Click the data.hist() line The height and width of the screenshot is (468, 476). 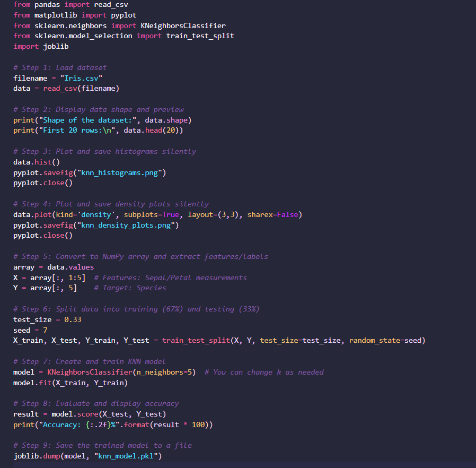coord(37,162)
